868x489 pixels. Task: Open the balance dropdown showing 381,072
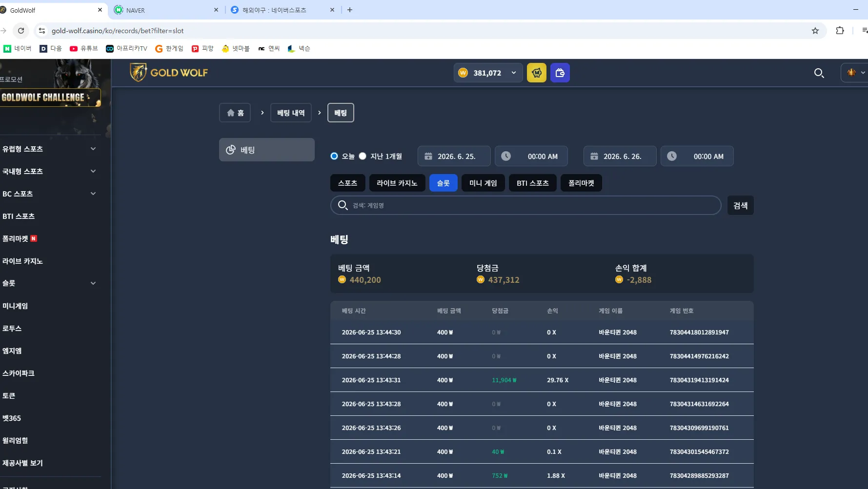point(488,73)
